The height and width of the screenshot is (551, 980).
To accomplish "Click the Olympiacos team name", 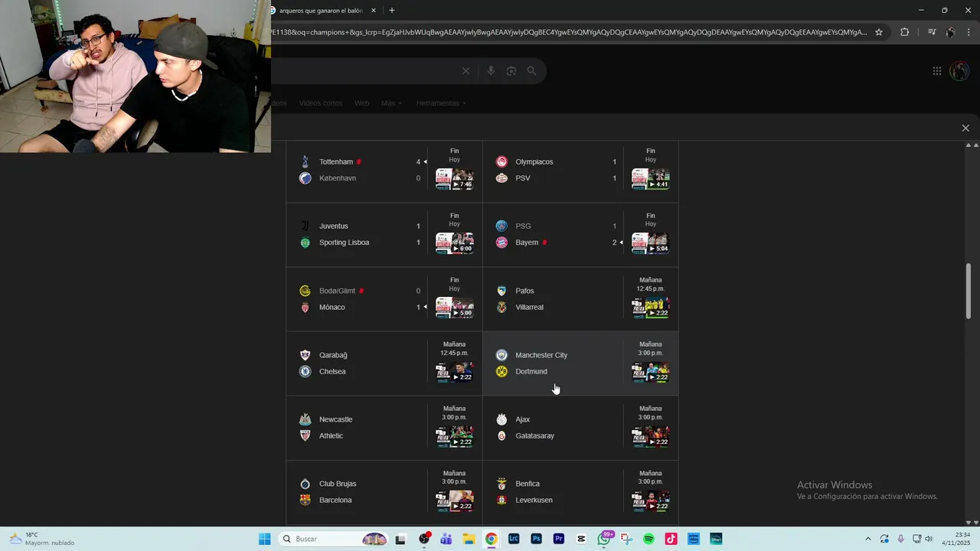I will point(534,162).
